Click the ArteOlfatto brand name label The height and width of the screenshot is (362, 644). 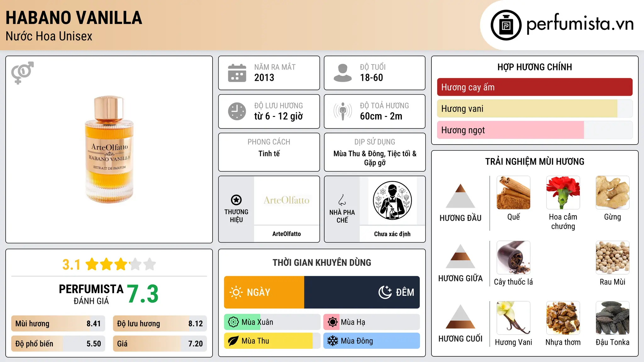[x=286, y=234]
